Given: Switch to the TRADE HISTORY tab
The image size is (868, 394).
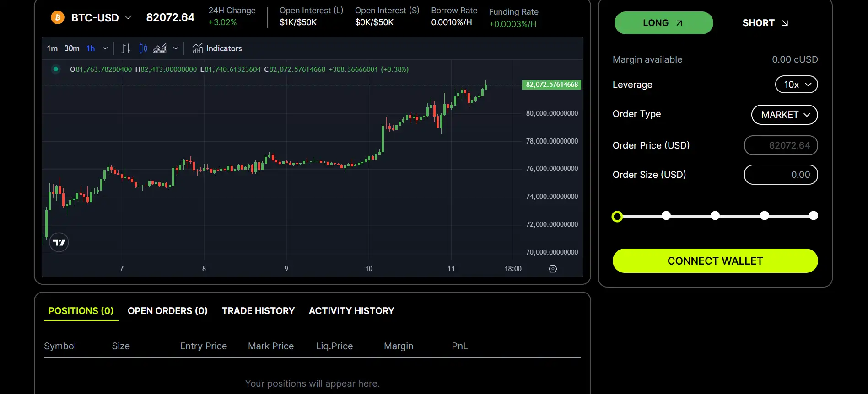Looking at the screenshot, I should (x=258, y=311).
